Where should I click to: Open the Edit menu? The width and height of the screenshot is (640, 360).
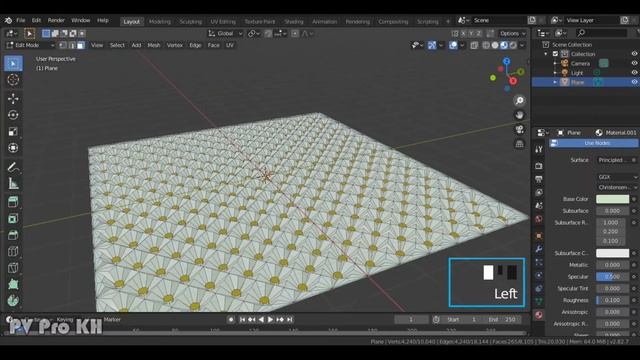click(x=36, y=20)
